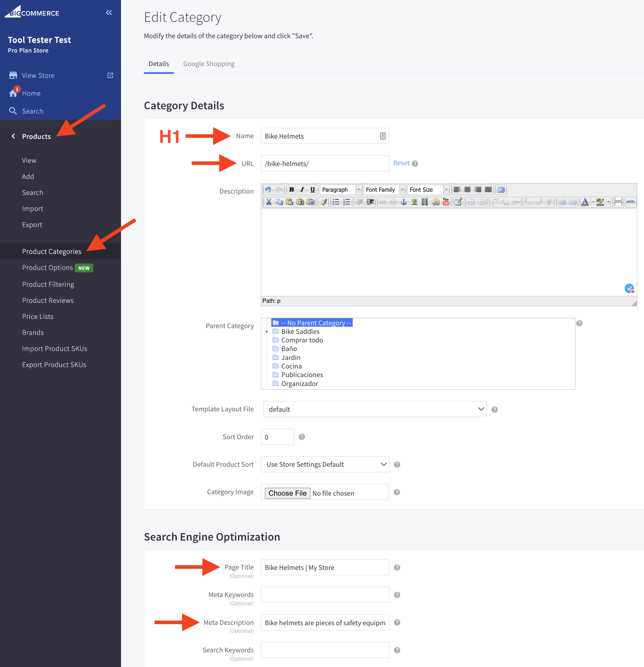The height and width of the screenshot is (667, 644).
Task: Insert a YouTube video
Action: tap(446, 202)
